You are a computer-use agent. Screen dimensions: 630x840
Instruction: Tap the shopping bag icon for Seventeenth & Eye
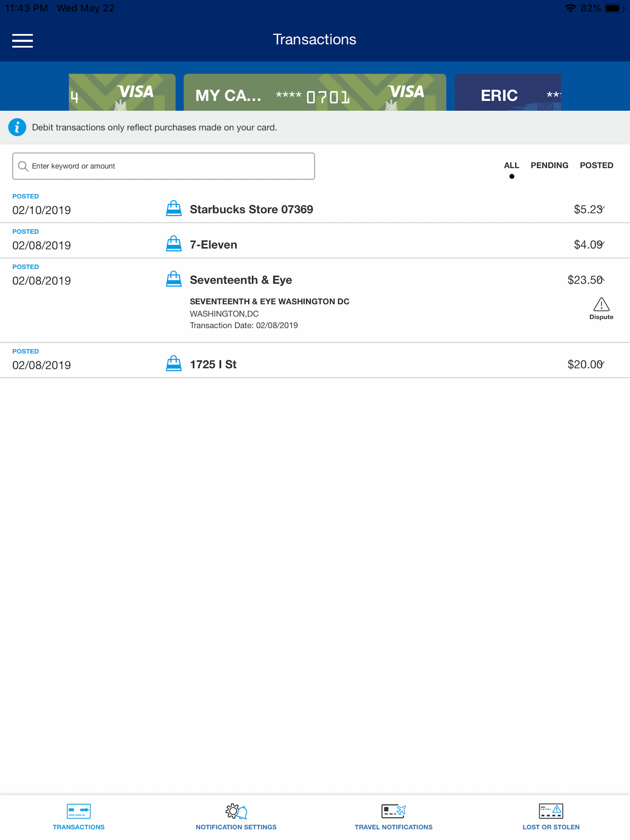tap(173, 279)
